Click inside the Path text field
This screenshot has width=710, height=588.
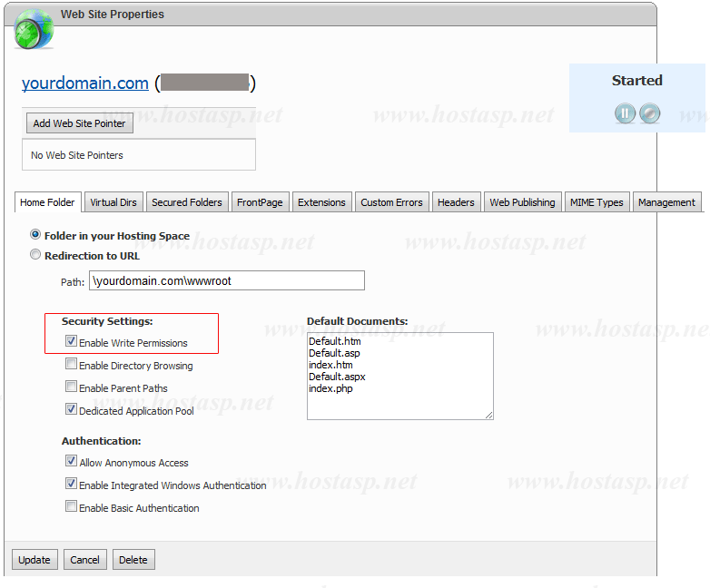[x=226, y=281]
